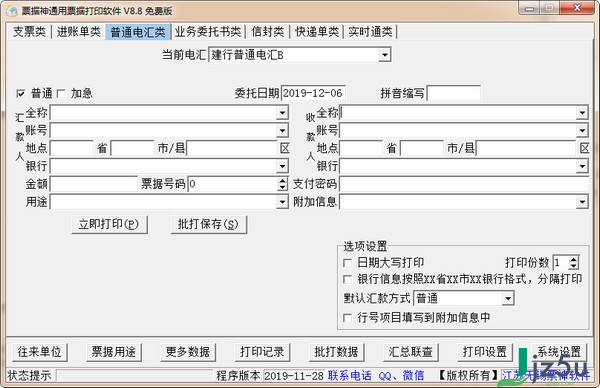
Task: Click the 更多数据 button
Action: 188,352
